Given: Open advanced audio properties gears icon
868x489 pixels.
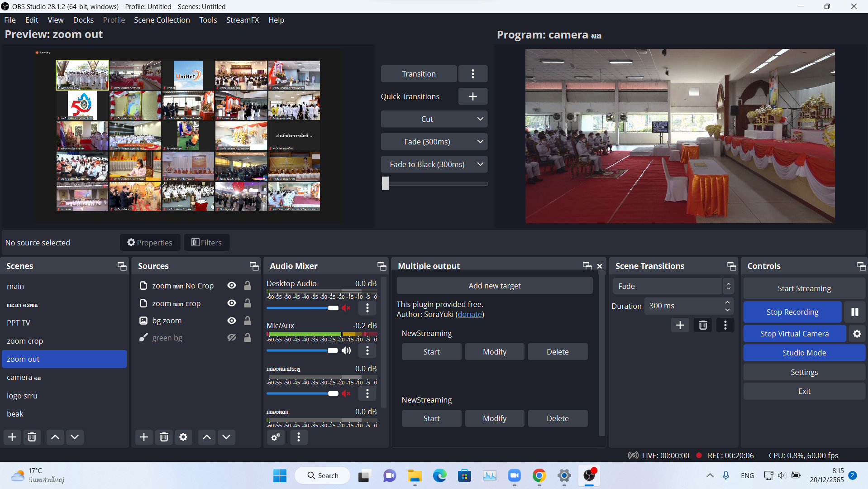Looking at the screenshot, I should (276, 437).
